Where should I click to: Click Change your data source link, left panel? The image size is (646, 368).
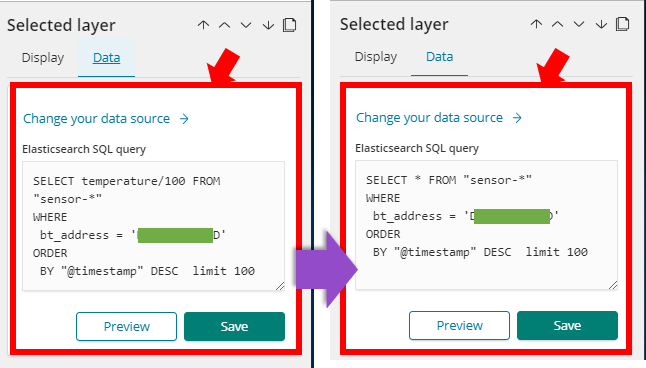tap(106, 119)
